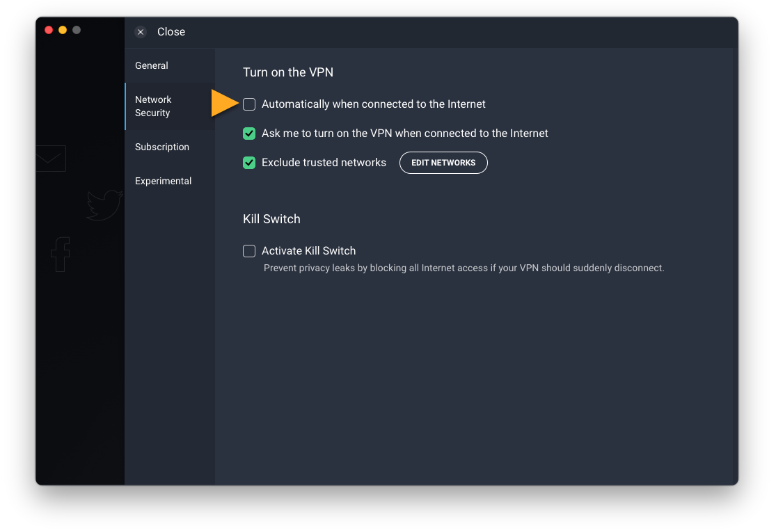
Task: Click the Exclude trusted networks label
Action: pyautogui.click(x=324, y=163)
